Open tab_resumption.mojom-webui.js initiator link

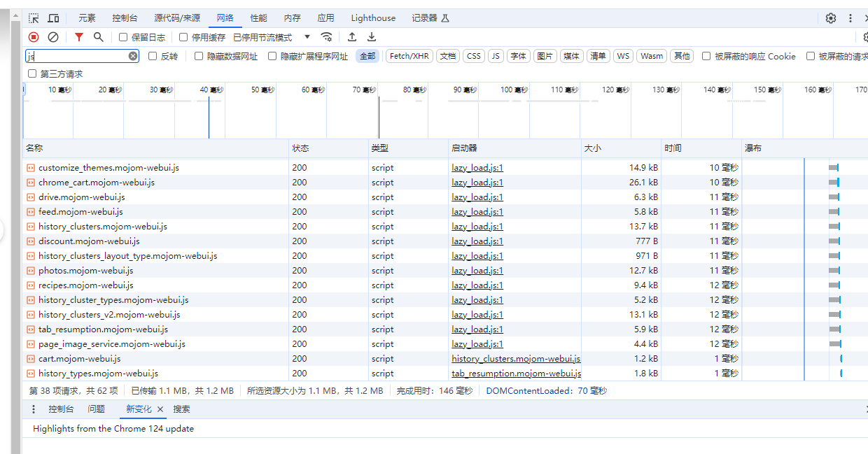(516, 374)
